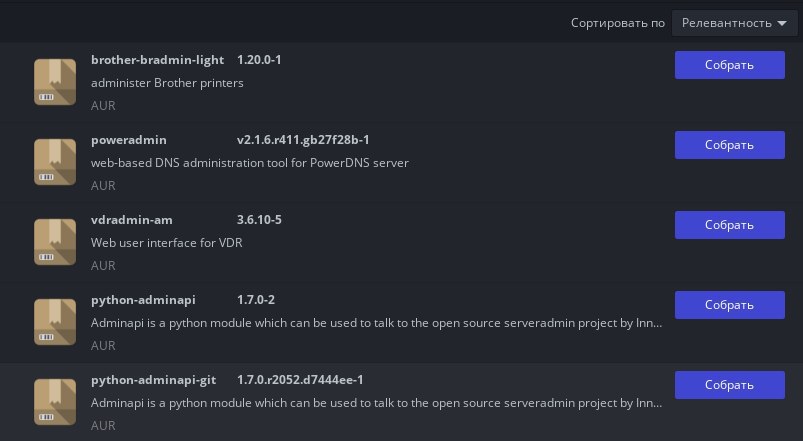Open the brother-bradmin-light package title
The height and width of the screenshot is (441, 803).
click(157, 60)
